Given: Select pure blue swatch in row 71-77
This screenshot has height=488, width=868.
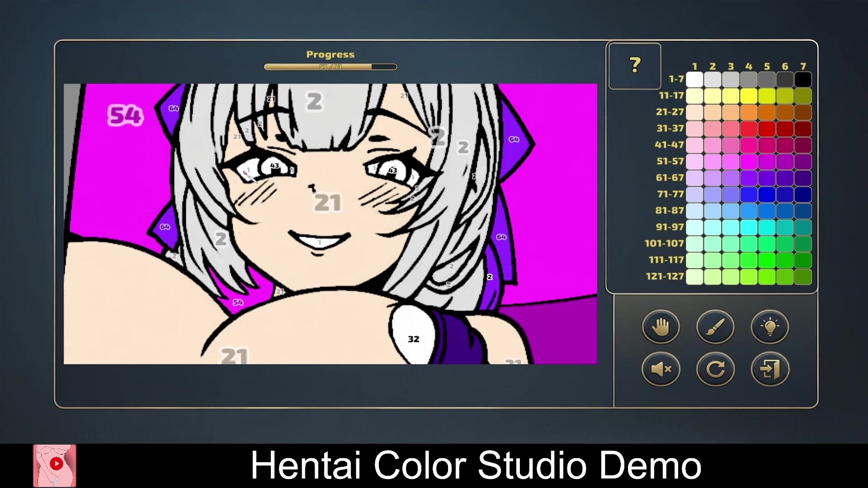Looking at the screenshot, I should click(x=767, y=194).
